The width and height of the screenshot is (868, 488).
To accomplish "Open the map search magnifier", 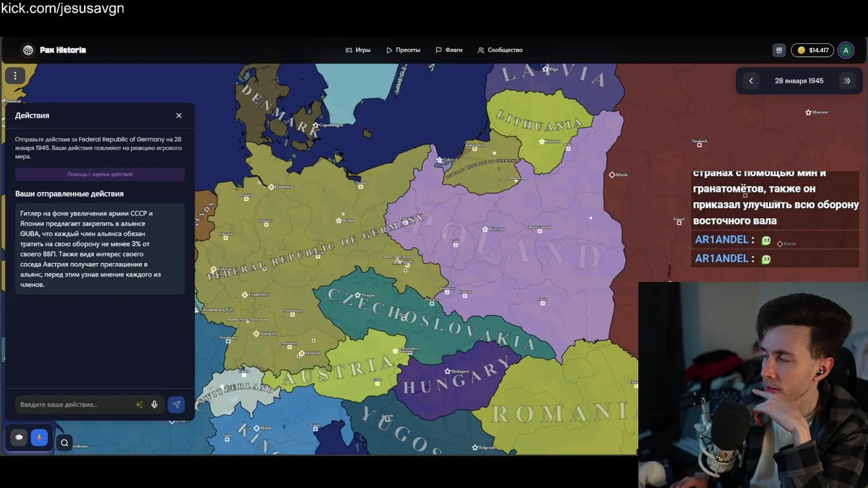I will tap(64, 443).
